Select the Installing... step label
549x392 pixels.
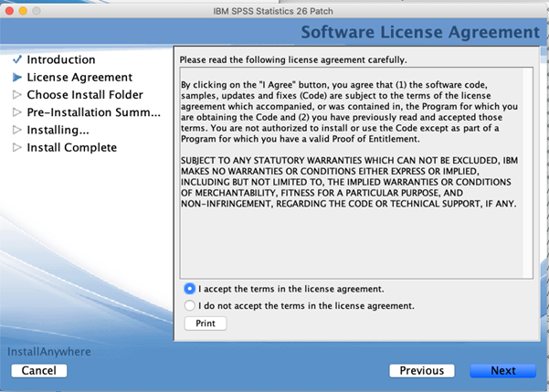(58, 130)
